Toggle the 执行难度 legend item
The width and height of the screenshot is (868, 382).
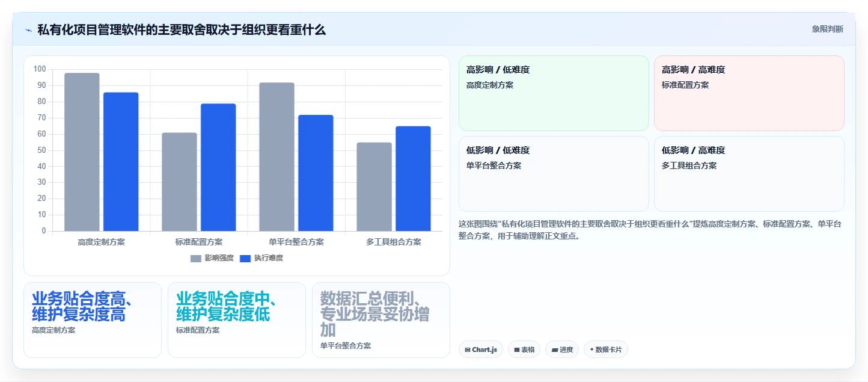click(x=261, y=258)
